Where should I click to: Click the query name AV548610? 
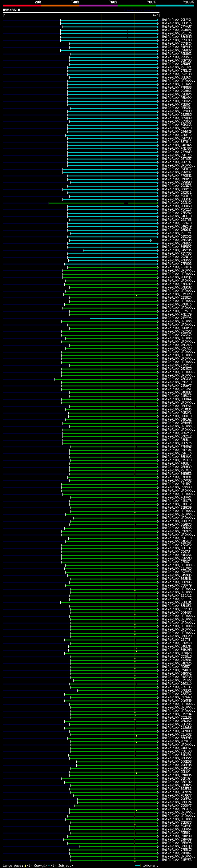(11, 10)
